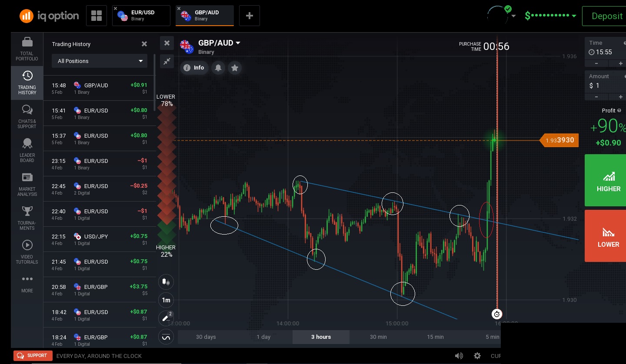Toggle GBP/AUD favorite star
The height and width of the screenshot is (364, 626).
coord(235,68)
